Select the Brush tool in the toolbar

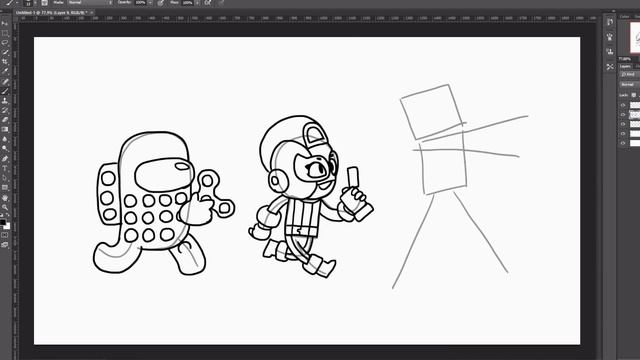click(5, 91)
